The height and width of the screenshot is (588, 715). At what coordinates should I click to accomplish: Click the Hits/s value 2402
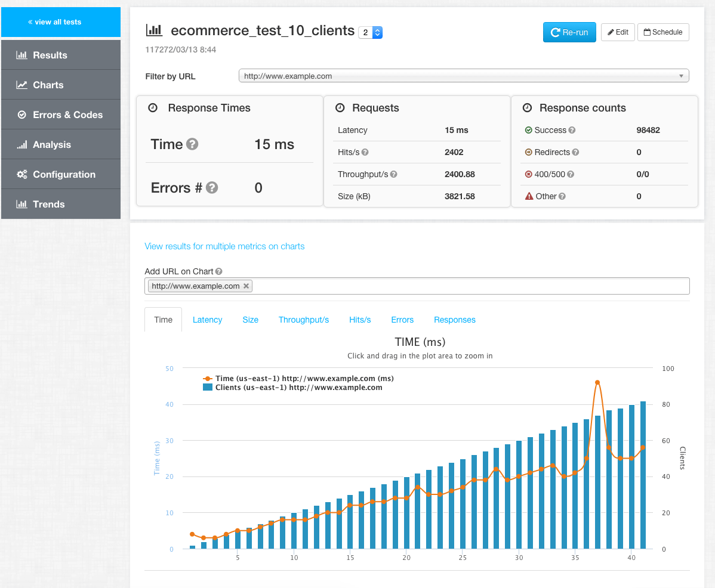[454, 152]
